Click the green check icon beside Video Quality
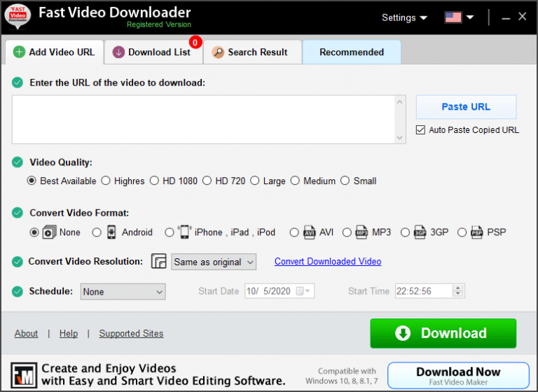 18,162
